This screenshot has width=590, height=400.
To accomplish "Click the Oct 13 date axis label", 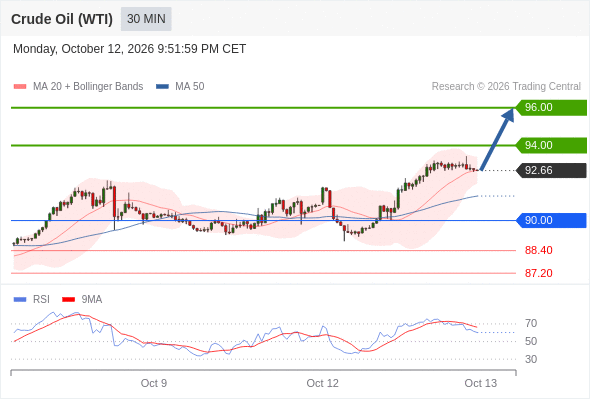I will coord(481,383).
